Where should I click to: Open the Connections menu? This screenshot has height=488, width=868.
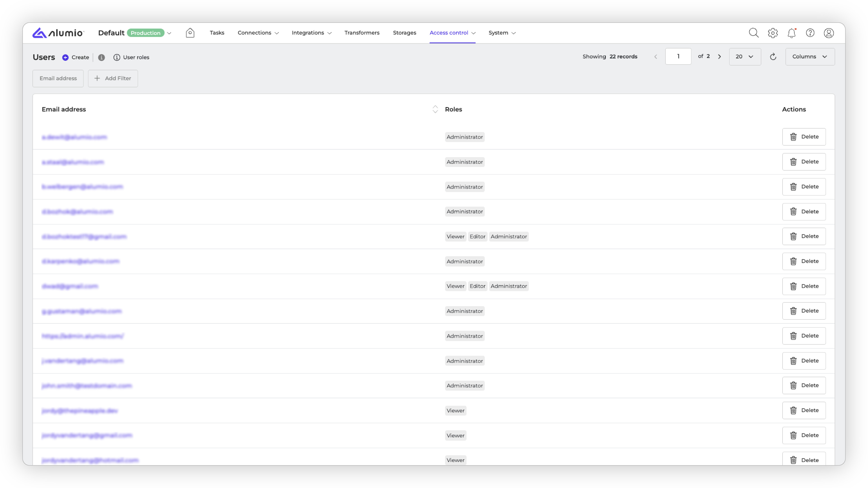[258, 33]
